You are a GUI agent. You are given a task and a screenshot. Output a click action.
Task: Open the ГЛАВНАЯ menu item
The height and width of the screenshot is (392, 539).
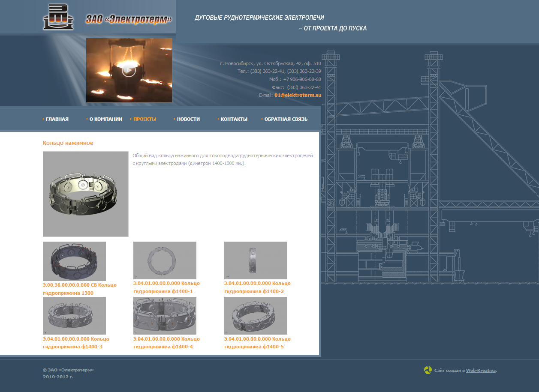click(x=57, y=119)
